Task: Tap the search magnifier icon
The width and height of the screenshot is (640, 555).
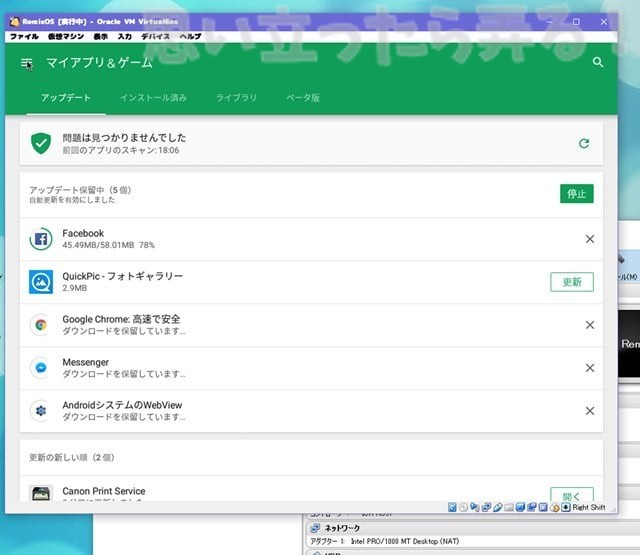Action: 598,62
